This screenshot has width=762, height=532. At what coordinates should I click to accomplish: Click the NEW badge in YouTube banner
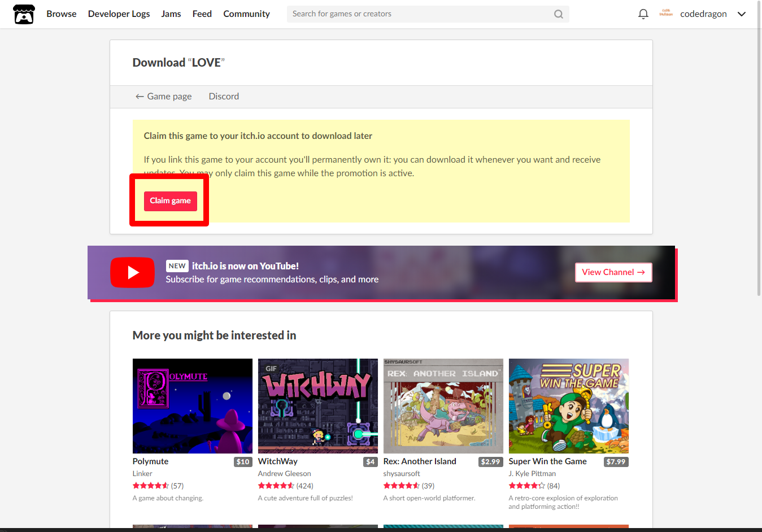(x=177, y=266)
